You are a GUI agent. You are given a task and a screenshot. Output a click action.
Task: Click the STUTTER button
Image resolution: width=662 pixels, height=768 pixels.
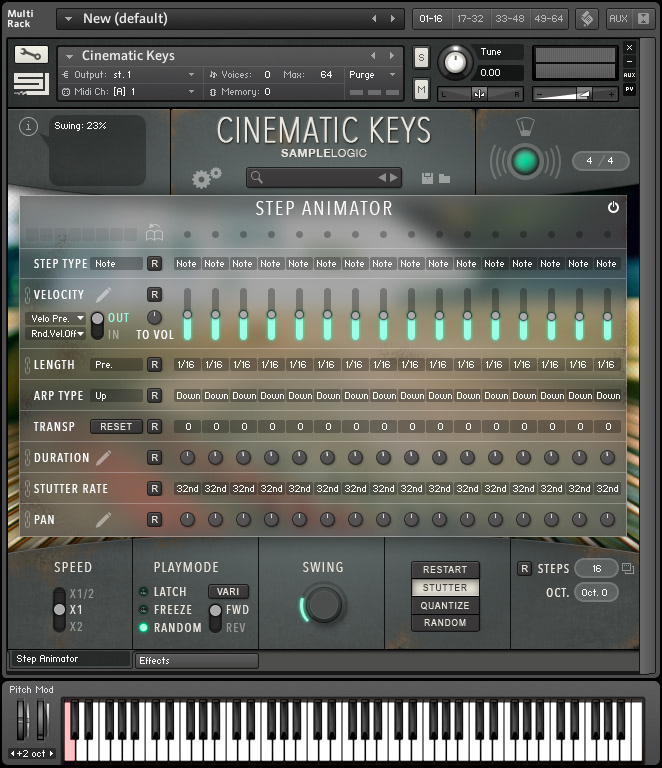[x=445, y=587]
